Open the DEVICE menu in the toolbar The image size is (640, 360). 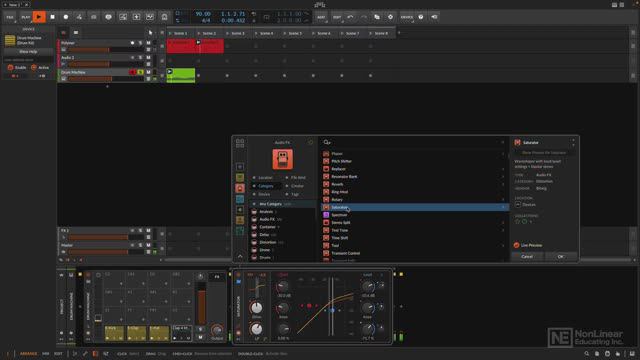[x=407, y=17]
